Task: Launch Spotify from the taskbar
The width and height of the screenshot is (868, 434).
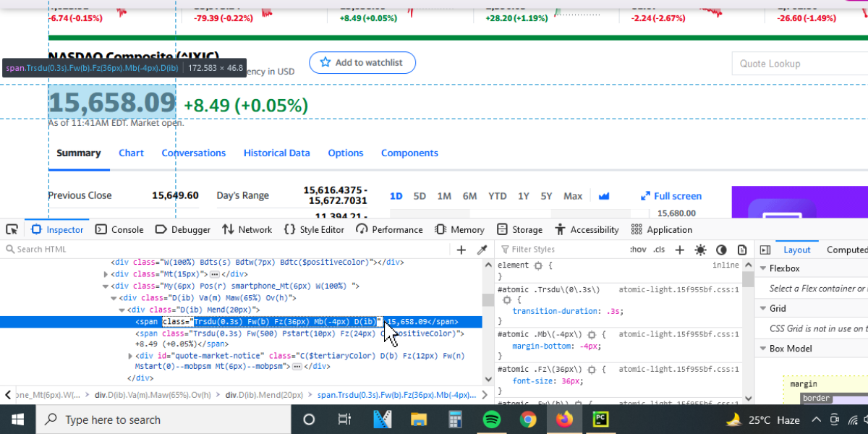Action: click(x=491, y=419)
